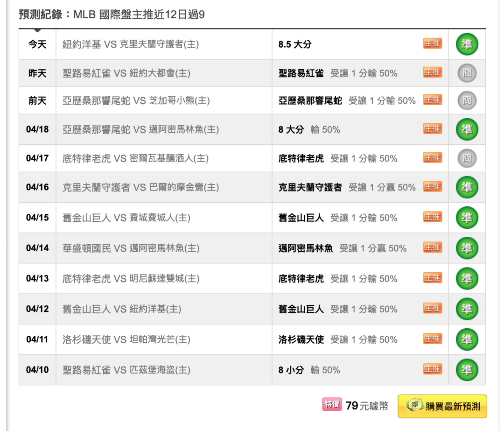Click the 主推 badge in the 昨天 row

pos(433,72)
